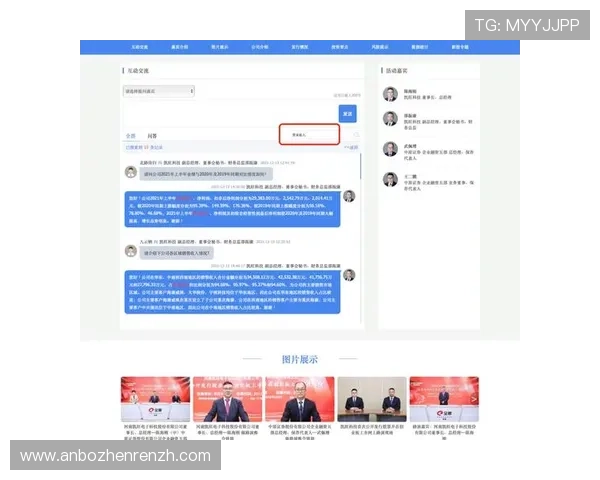Image resolution: width=600 pixels, height=480 pixels.
Task: Click avatar of guest titled 副总经理、董事会秘书
Action: click(x=390, y=118)
